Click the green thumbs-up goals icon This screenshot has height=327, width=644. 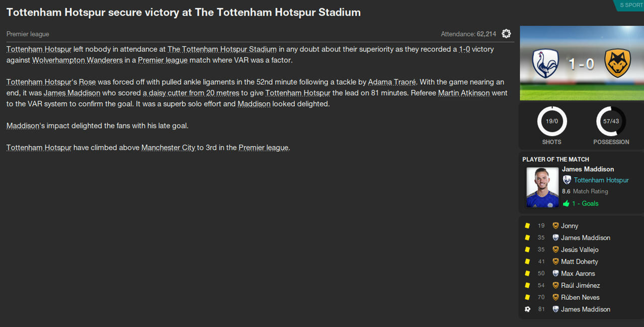[x=567, y=204]
